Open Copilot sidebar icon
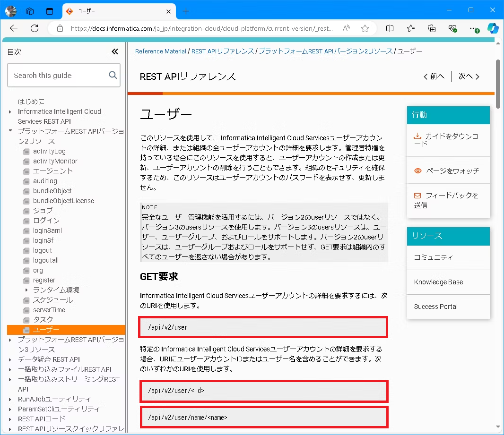504x435 pixels. (x=493, y=28)
